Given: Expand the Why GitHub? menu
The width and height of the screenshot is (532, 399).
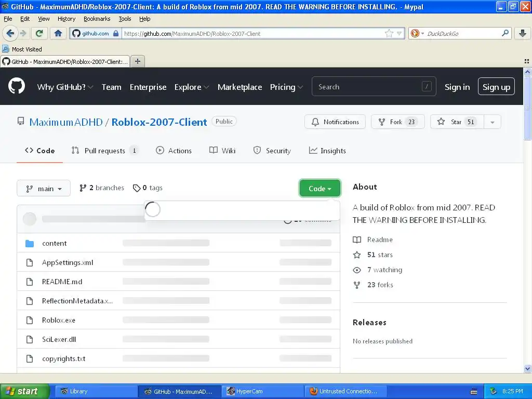Looking at the screenshot, I should [x=65, y=87].
